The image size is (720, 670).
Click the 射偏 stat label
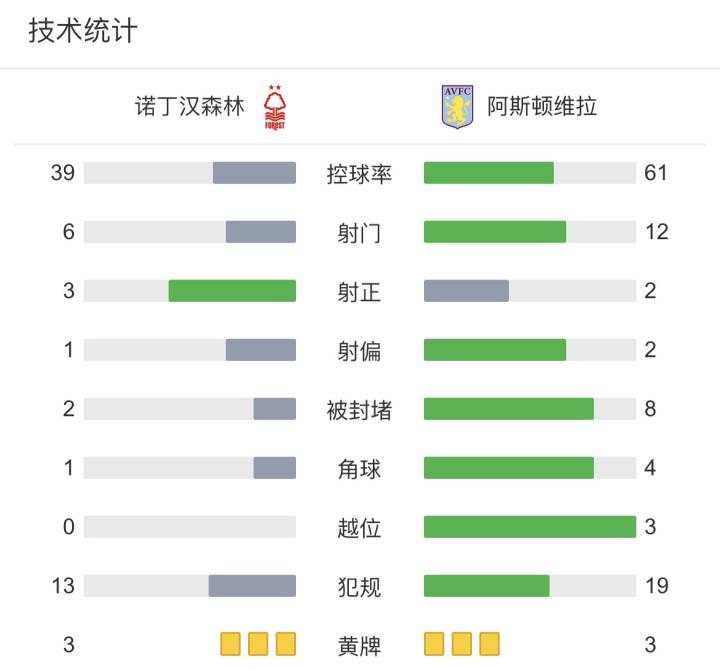pyautogui.click(x=359, y=351)
